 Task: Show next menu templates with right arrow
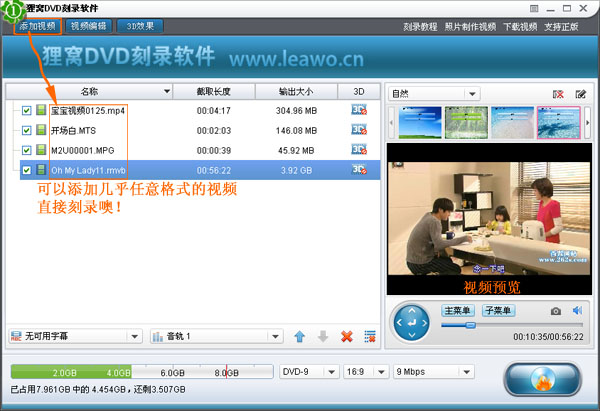[588, 123]
